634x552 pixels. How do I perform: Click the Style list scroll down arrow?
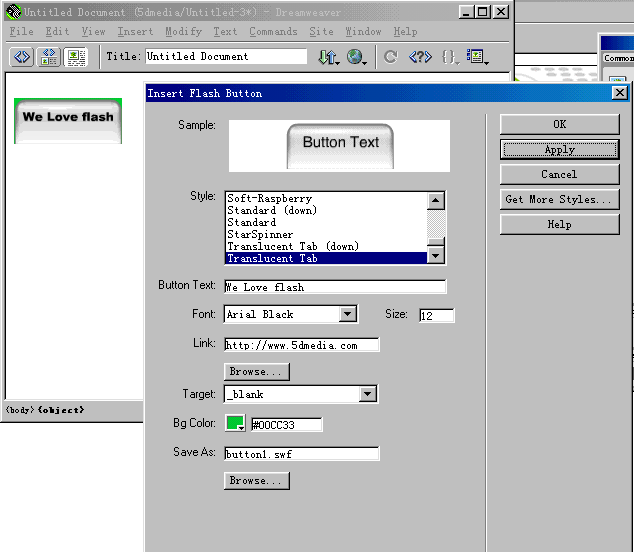(436, 256)
